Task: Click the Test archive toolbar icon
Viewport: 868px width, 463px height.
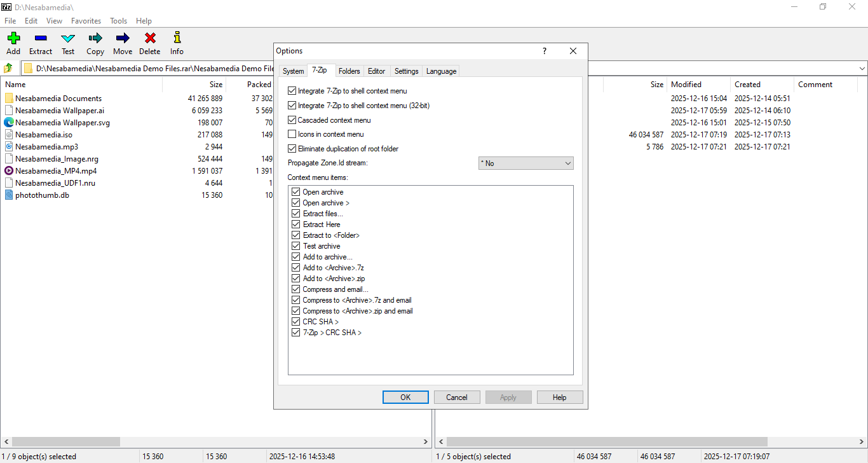Action: coord(68,38)
